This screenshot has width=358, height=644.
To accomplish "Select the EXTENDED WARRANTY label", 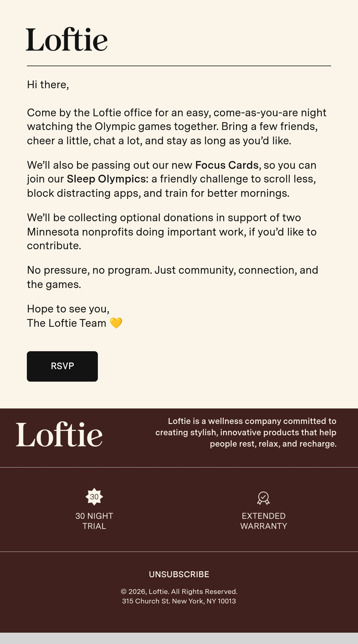I will pyautogui.click(x=264, y=521).
